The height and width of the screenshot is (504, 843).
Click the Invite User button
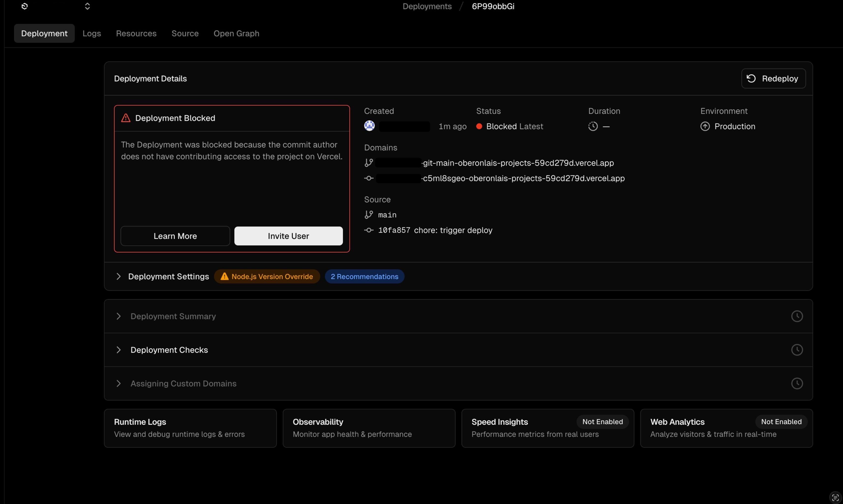(288, 236)
